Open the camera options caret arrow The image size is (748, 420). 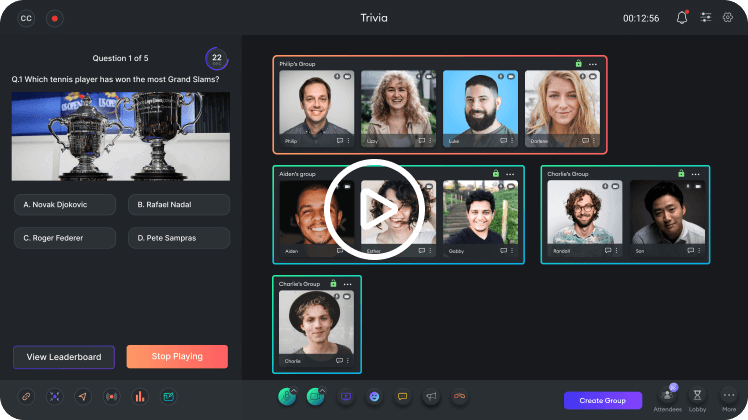[322, 390]
